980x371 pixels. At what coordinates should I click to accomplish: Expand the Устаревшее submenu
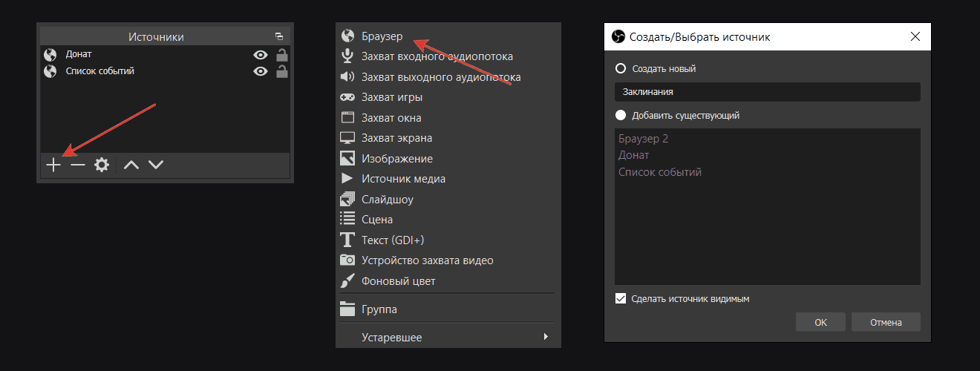pos(448,338)
